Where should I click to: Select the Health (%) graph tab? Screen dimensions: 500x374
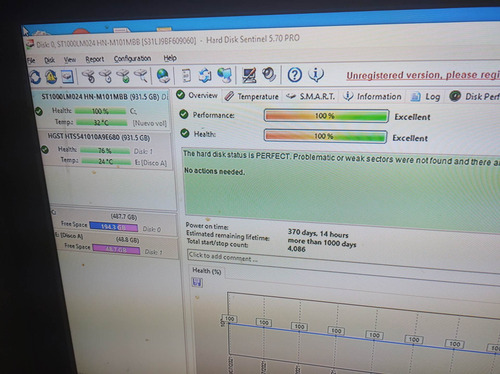(207, 271)
